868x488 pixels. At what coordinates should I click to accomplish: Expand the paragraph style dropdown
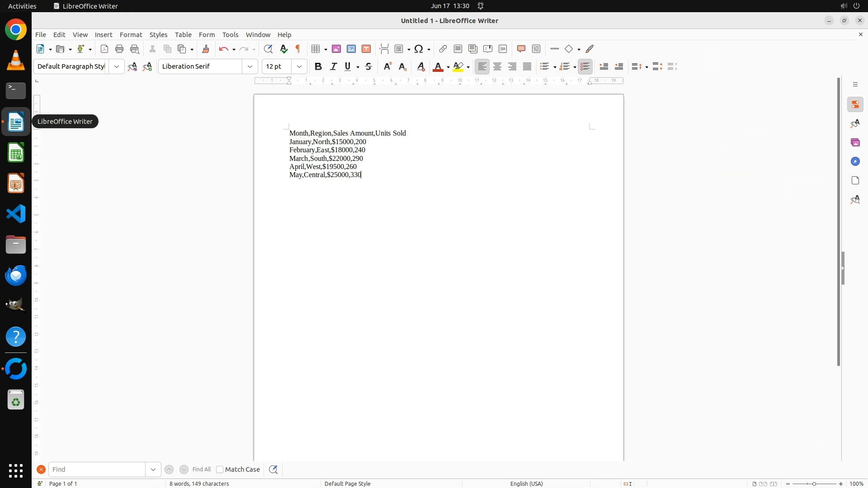click(x=117, y=66)
